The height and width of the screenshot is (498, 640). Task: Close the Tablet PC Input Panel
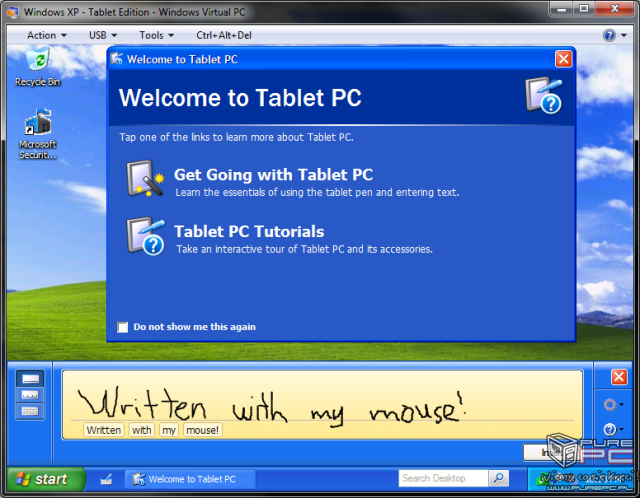coord(619,377)
